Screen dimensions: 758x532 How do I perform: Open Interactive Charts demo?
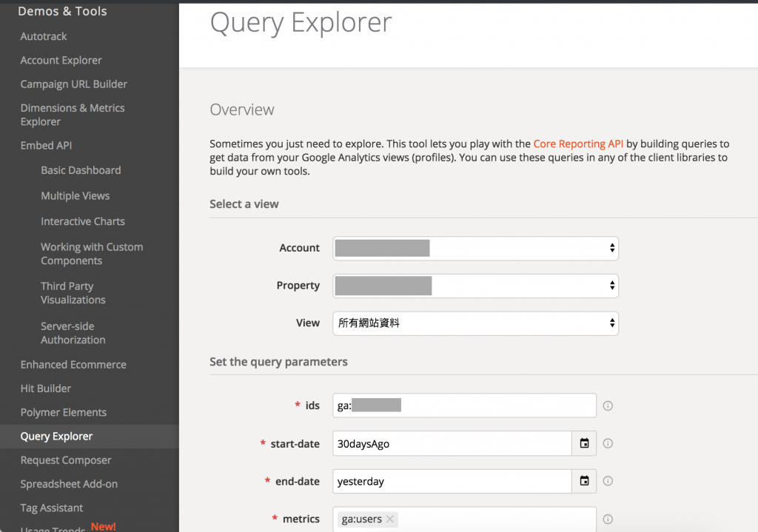tap(83, 221)
